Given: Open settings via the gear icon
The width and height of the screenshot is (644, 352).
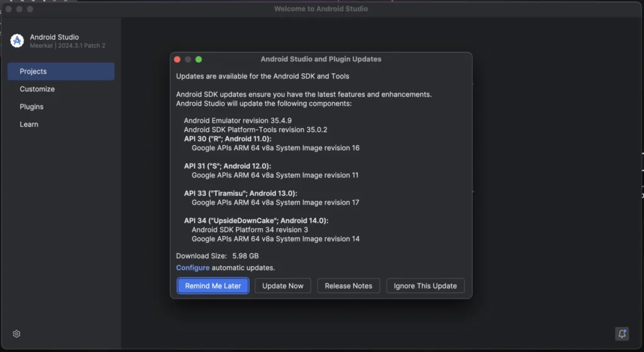Looking at the screenshot, I should 16,334.
